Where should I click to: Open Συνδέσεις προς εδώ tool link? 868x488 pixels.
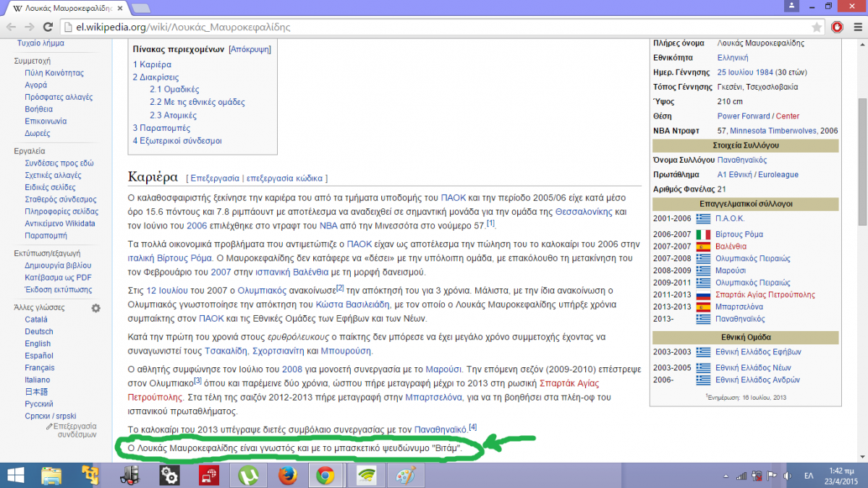pyautogui.click(x=59, y=163)
